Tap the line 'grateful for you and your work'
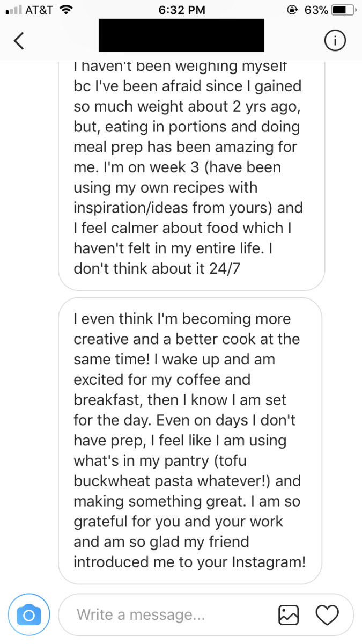Viewport: 362px width, 644px height. point(178,521)
